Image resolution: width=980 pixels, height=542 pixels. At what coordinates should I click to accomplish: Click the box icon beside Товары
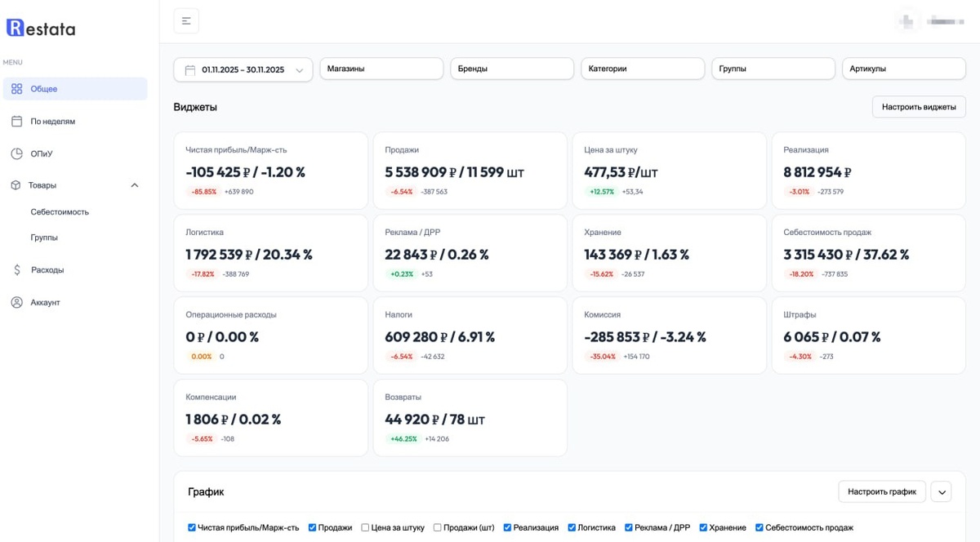(x=16, y=185)
